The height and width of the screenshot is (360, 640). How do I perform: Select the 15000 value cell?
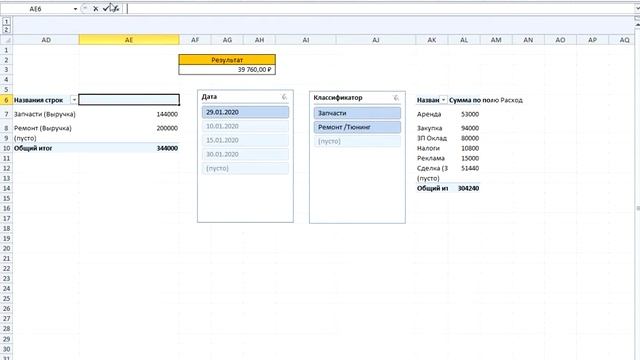tap(464, 158)
